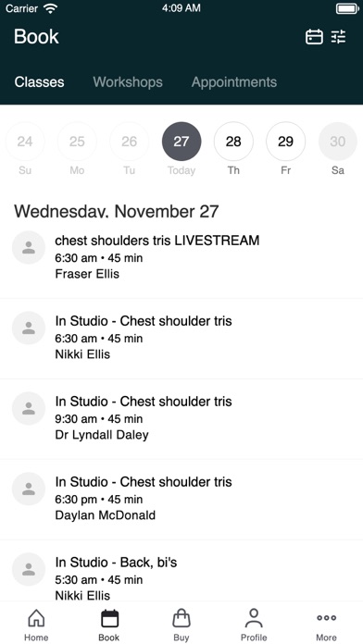Open Nikki Ellis 6:30 am Chest class

[x=181, y=339]
